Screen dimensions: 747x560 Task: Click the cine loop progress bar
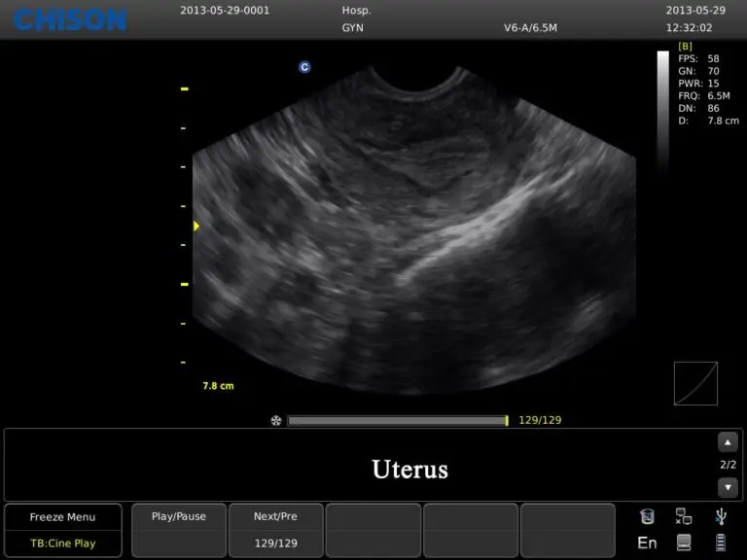pos(397,421)
